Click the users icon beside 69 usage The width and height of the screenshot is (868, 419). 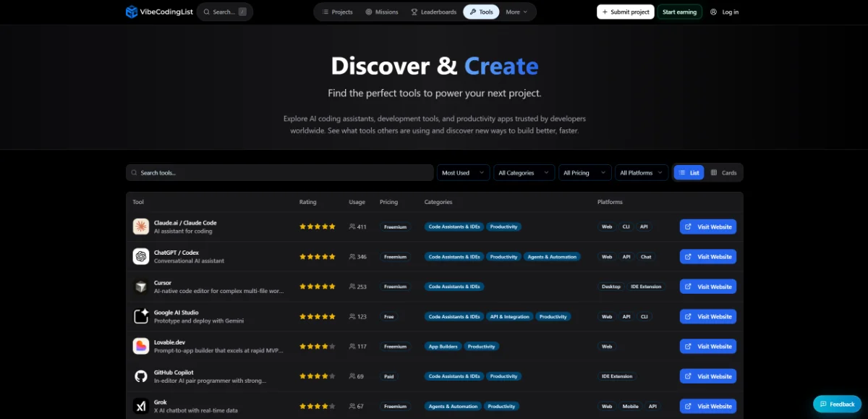point(352,376)
